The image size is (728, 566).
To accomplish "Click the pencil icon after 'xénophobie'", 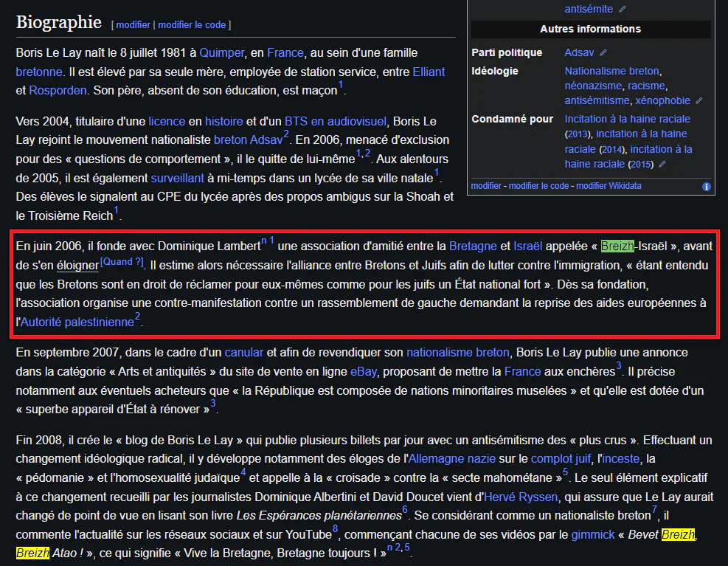I will [x=699, y=100].
